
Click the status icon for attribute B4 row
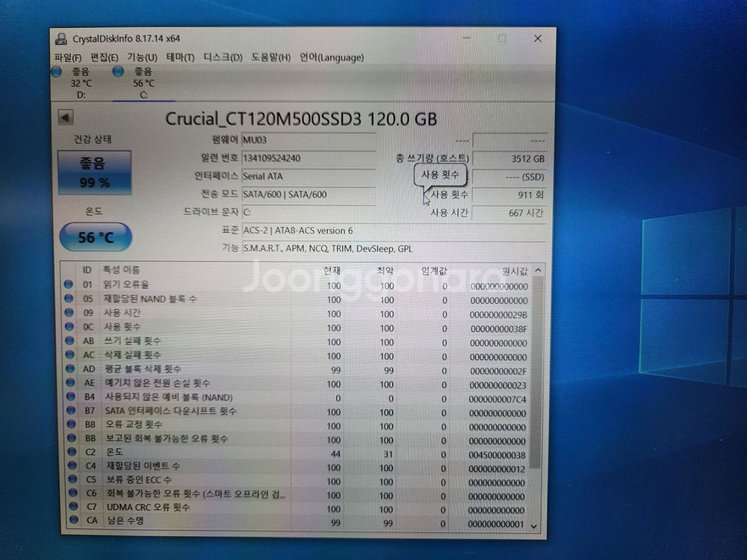pos(71,396)
